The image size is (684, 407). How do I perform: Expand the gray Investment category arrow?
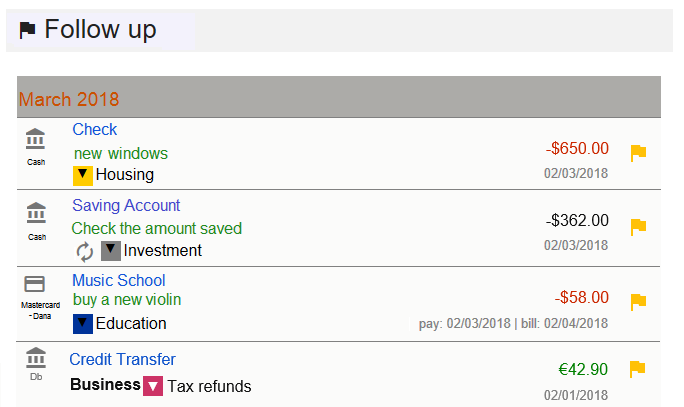pos(111,251)
